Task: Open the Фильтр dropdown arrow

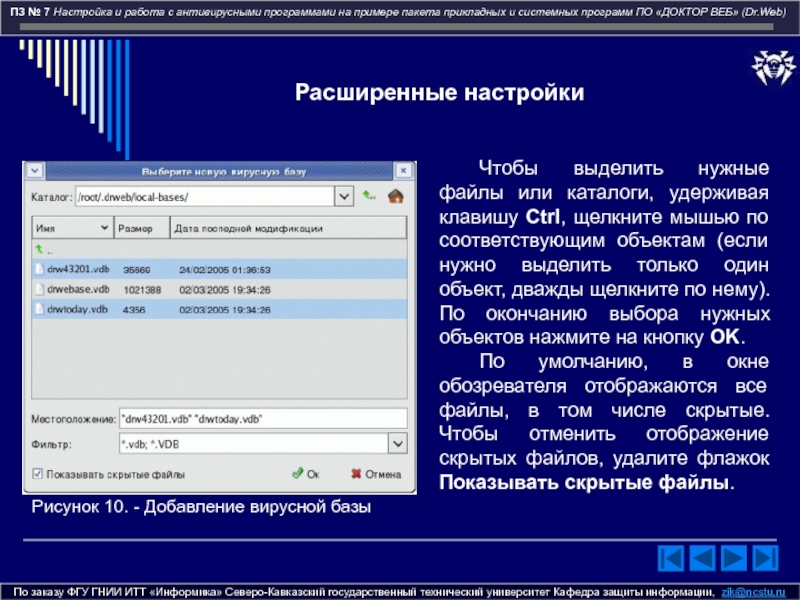Action: 397,444
